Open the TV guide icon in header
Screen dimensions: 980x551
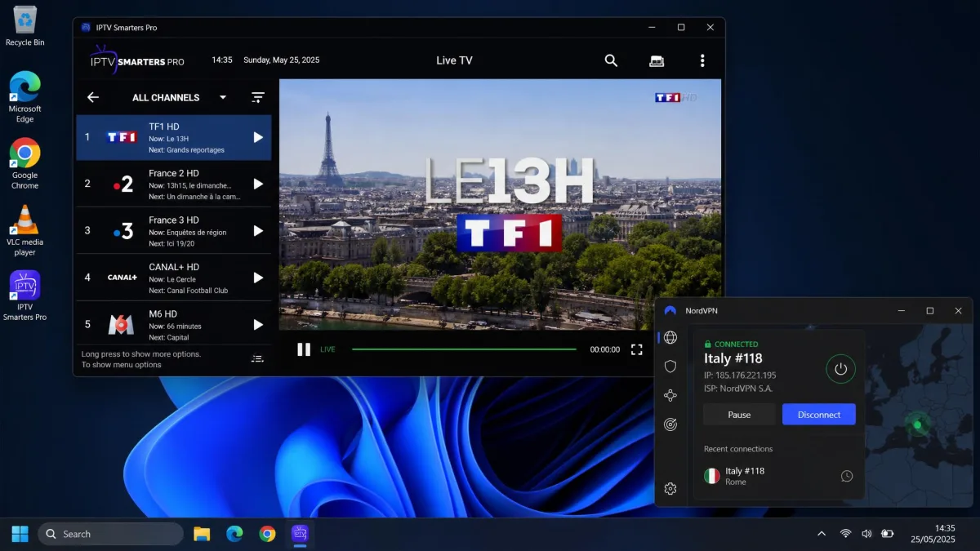coord(657,60)
